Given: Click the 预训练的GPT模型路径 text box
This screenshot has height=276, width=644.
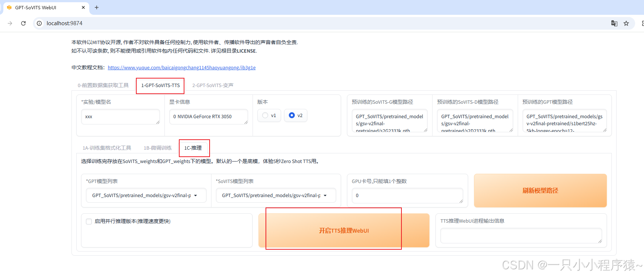Looking at the screenshot, I should (x=564, y=120).
